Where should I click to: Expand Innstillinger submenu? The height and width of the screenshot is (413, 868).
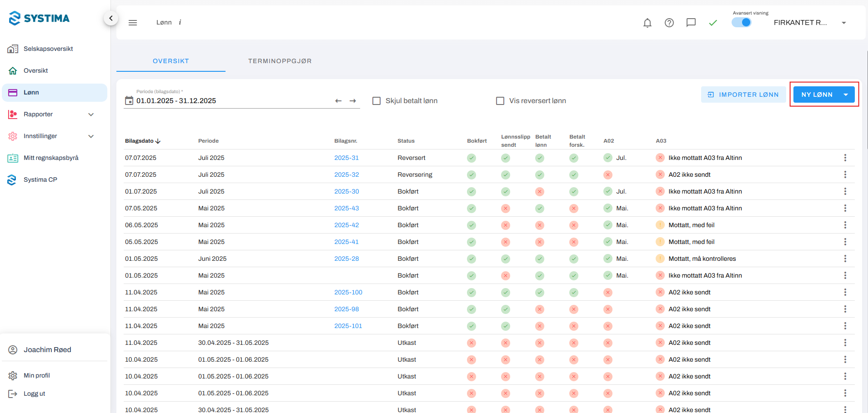pyautogui.click(x=91, y=136)
